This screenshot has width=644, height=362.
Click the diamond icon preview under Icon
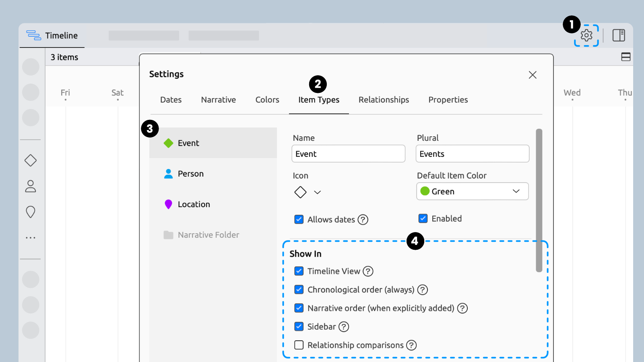point(300,192)
